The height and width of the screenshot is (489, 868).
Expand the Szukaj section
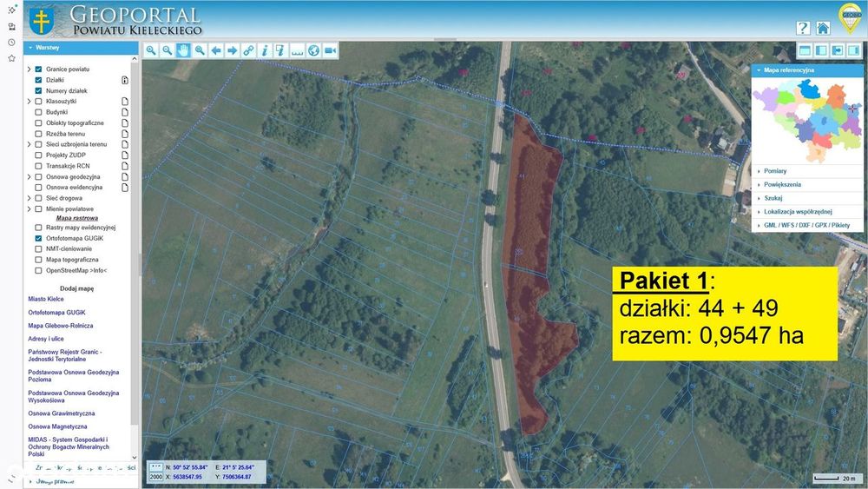pos(807,198)
